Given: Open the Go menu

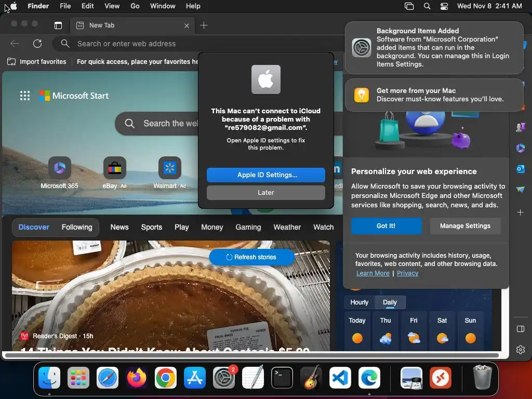Looking at the screenshot, I should coord(135,6).
